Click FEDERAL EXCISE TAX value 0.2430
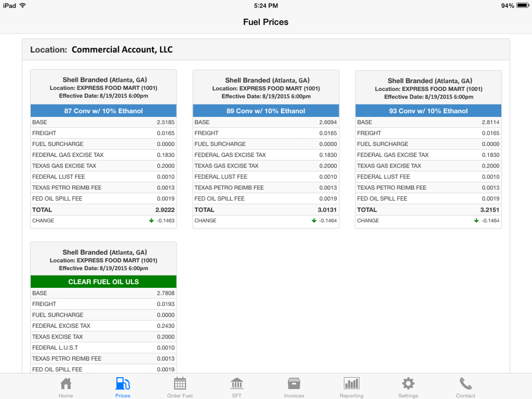The image size is (532, 399). coord(165,326)
